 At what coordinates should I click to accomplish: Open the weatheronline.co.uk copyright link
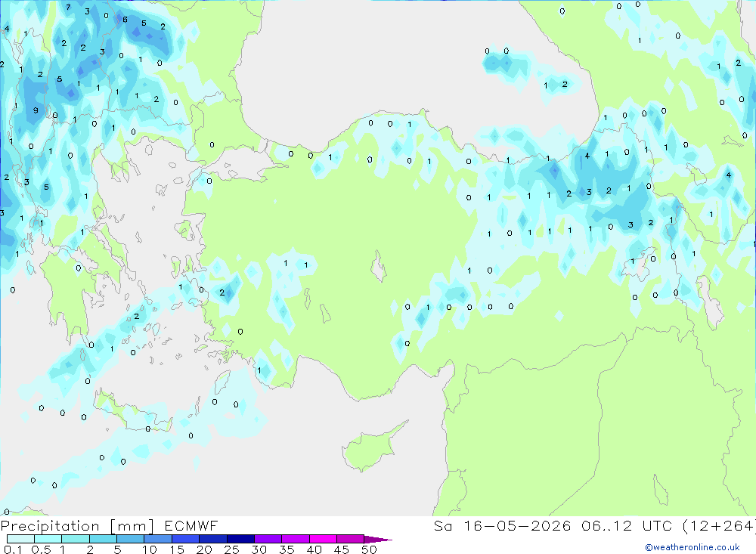pyautogui.click(x=692, y=547)
